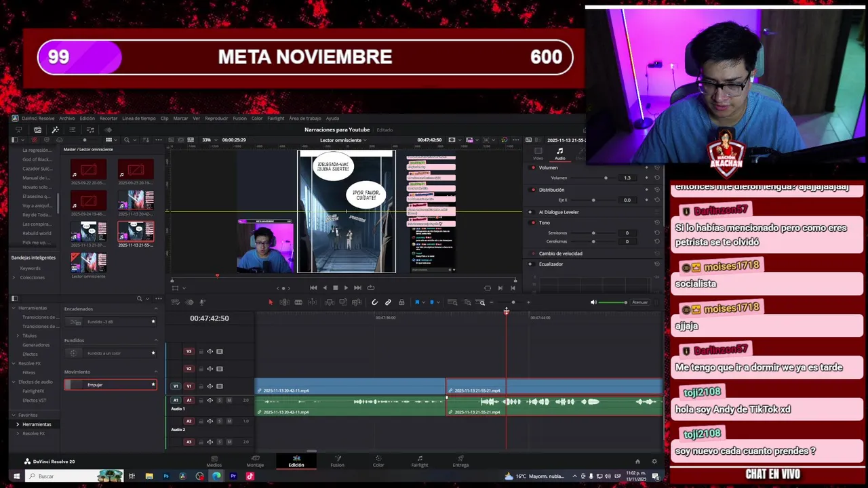The width and height of the screenshot is (868, 488).
Task: Click the blue flag icon
Action: click(416, 302)
